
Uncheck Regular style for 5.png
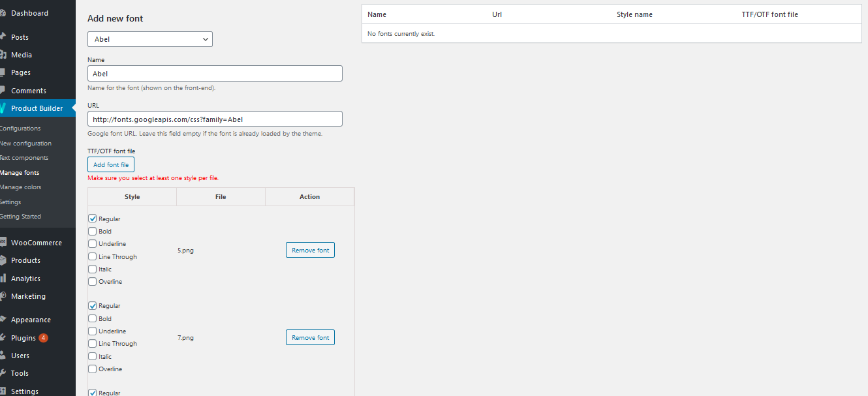coord(93,219)
